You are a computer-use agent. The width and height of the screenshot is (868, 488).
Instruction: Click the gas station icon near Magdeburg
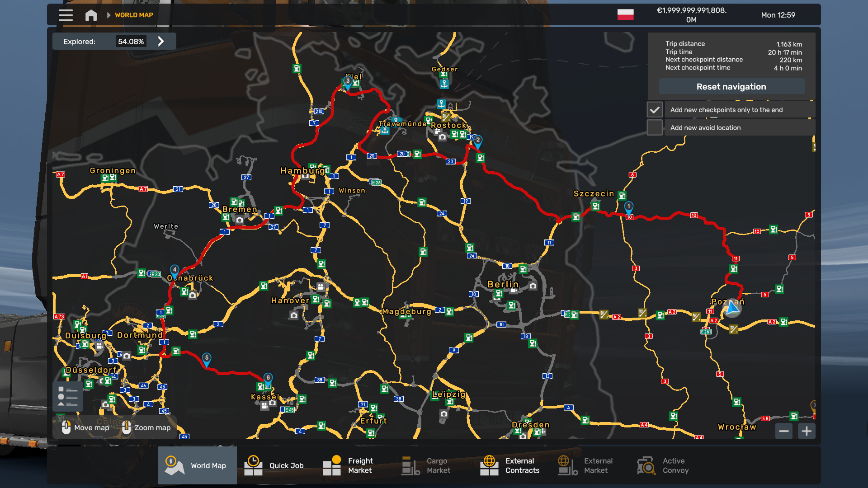pyautogui.click(x=449, y=311)
